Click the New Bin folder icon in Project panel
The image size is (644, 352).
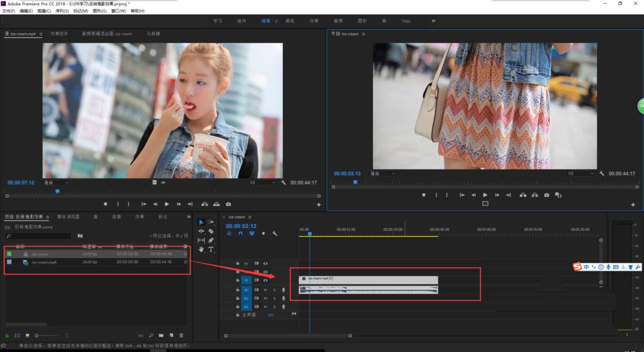click(160, 335)
